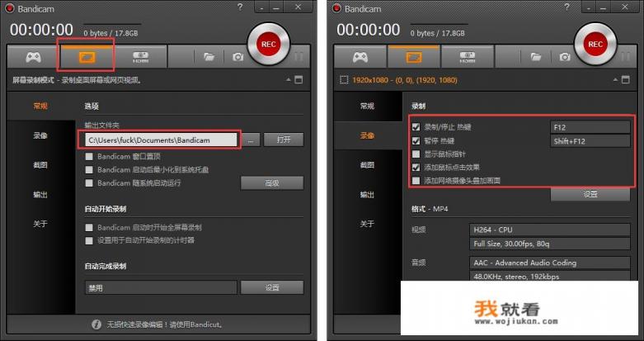Click '48.0KHz, stereo, 192kbps' audio field

549,276
